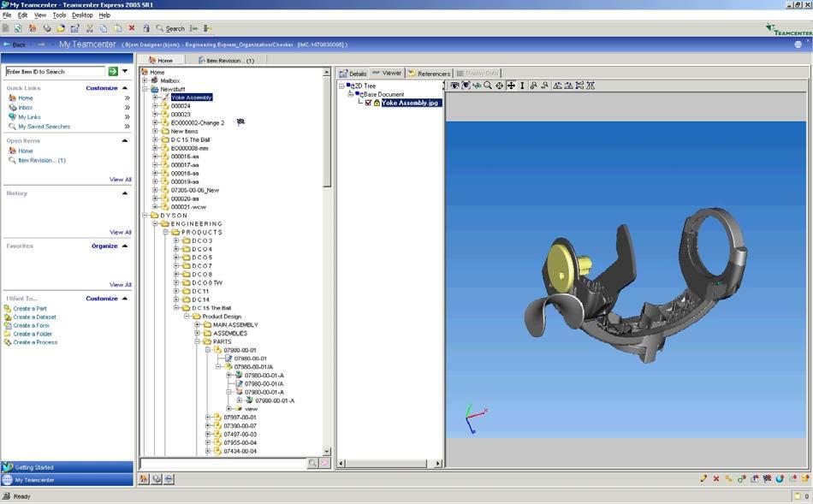Click the Getting Started bar
The image size is (813, 504).
pyautogui.click(x=67, y=467)
